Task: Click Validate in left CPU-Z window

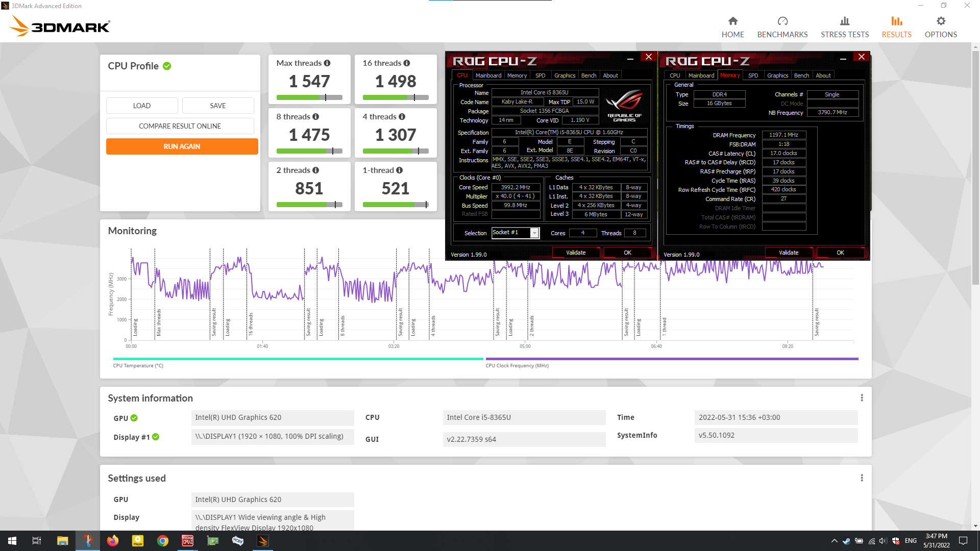Action: 576,253
